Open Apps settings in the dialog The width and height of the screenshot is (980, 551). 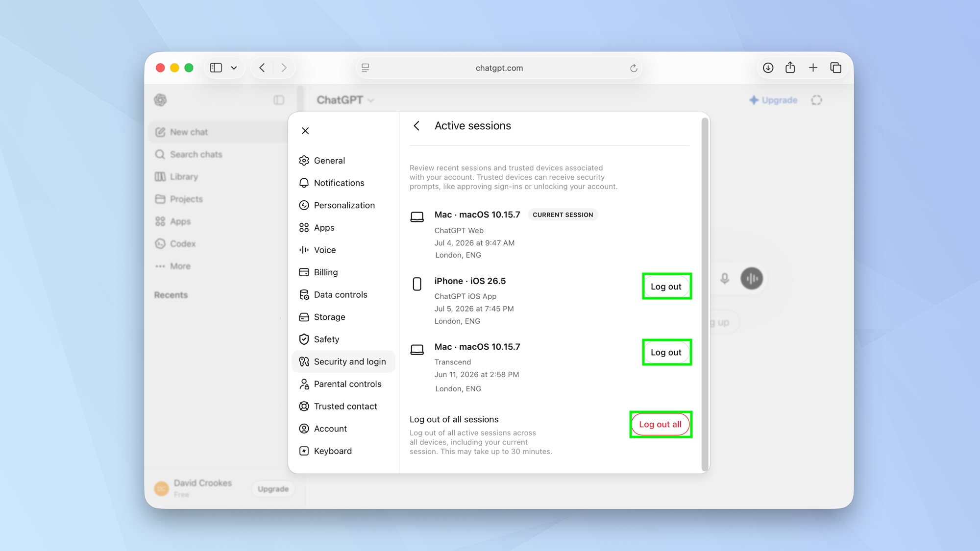pyautogui.click(x=343, y=228)
